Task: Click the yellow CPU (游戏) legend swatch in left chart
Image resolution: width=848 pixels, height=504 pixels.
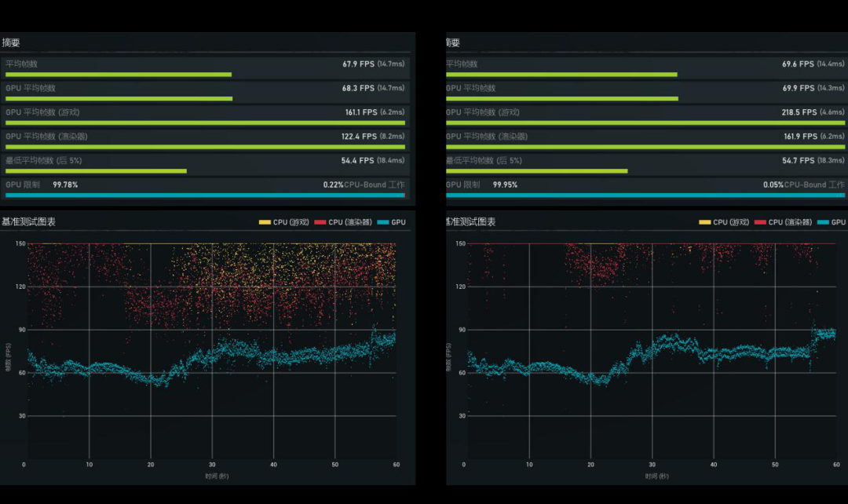Action: point(265,222)
